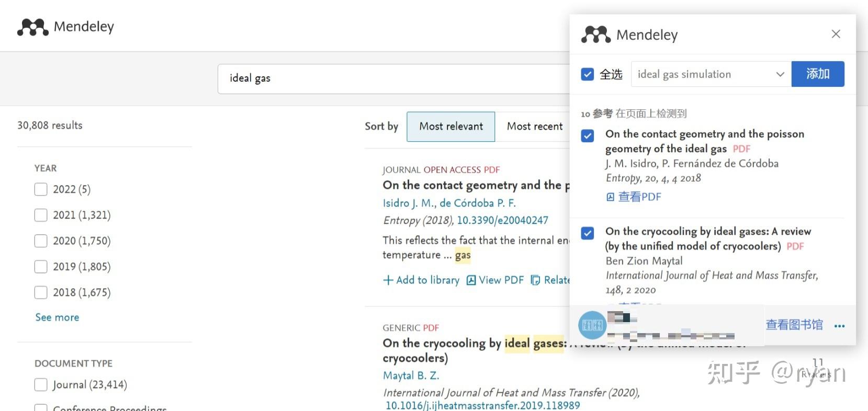Uncheck the cryocooling reference entry

587,233
